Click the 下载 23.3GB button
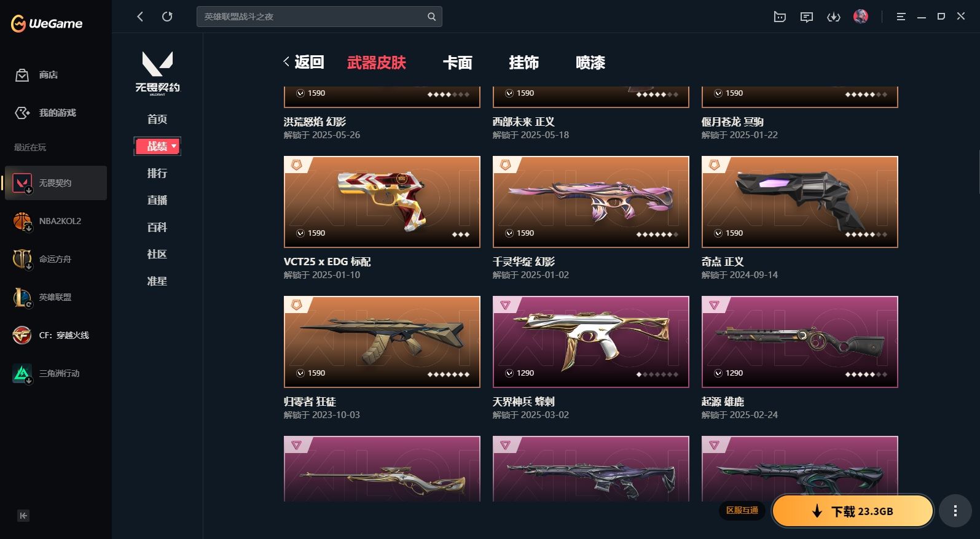980x539 pixels. coord(853,511)
